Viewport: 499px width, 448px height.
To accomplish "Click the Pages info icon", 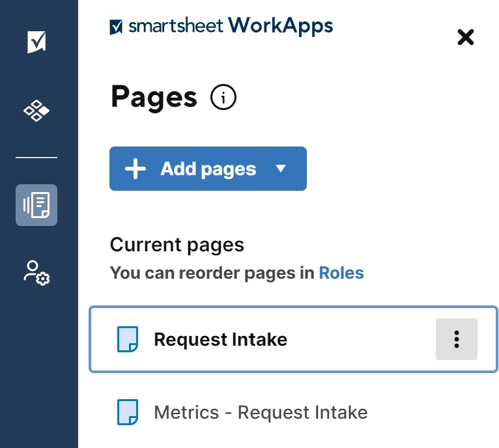I will tap(223, 97).
